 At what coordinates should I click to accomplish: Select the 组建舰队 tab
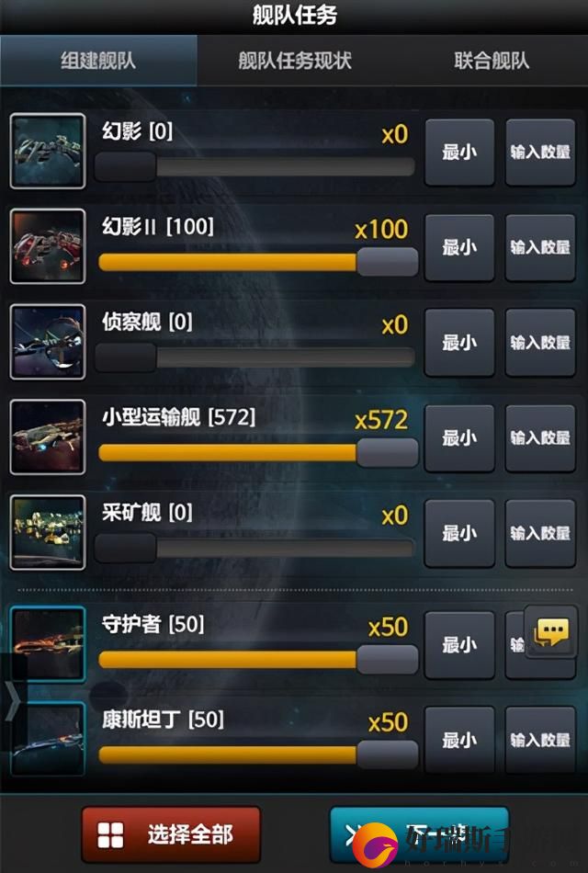point(98,61)
